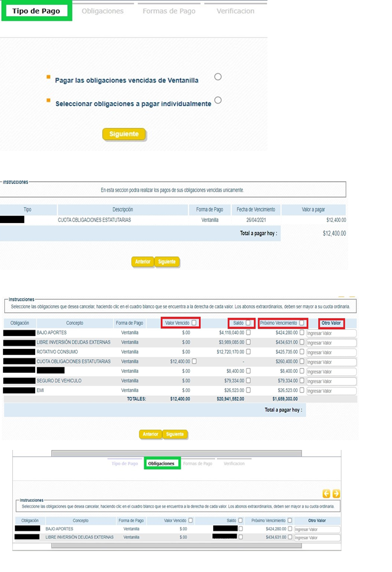Tick the red-outlined Valor Vencido header checkbox
The image size is (392, 572).
(194, 323)
